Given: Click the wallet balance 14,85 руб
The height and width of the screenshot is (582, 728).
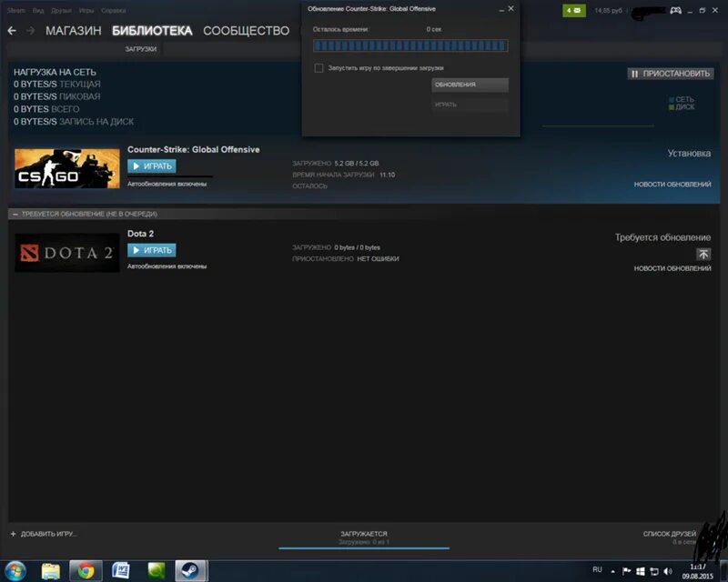Looking at the screenshot, I should [x=608, y=10].
